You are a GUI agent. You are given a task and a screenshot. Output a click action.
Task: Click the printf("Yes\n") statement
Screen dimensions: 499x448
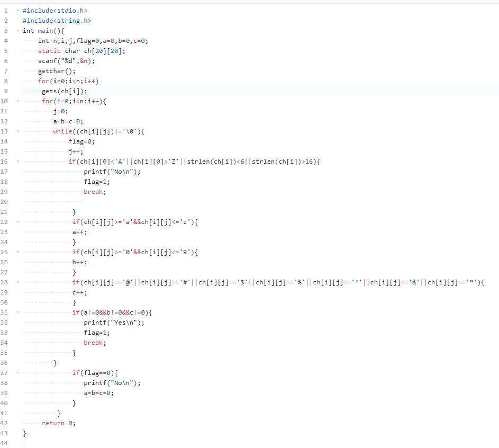[x=114, y=322]
